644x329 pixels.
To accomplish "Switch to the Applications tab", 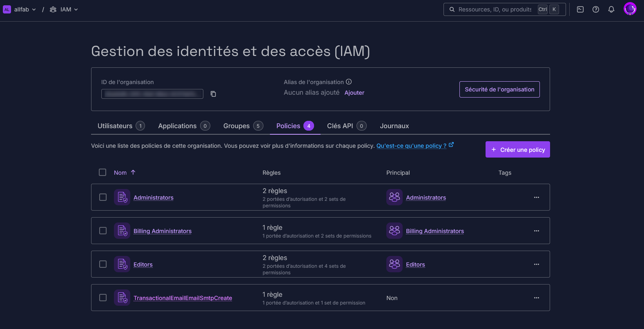I will [x=184, y=126].
